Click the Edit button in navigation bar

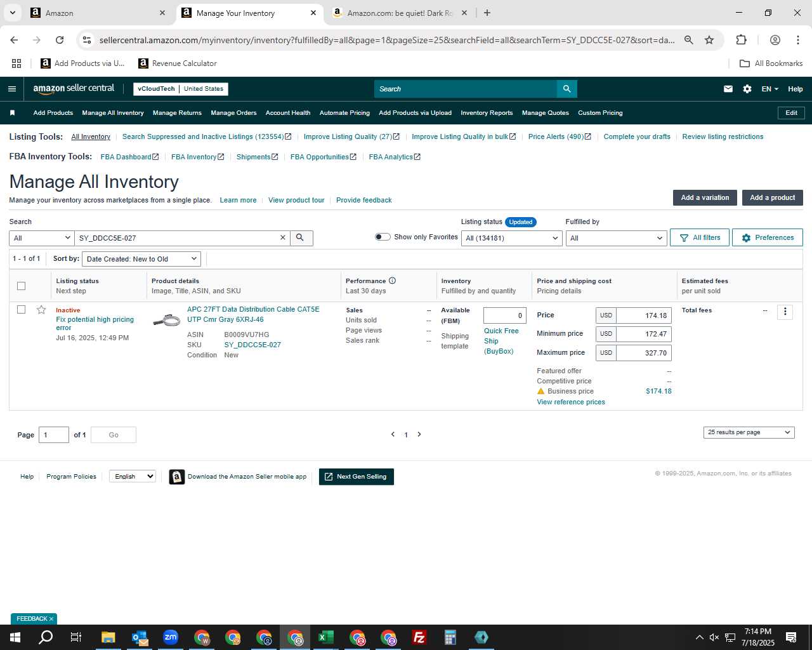[x=791, y=113]
